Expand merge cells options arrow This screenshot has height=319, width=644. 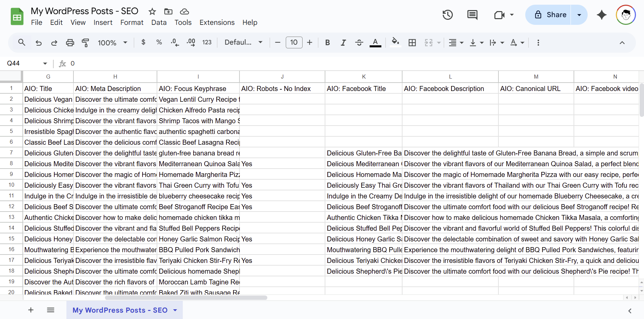click(439, 43)
